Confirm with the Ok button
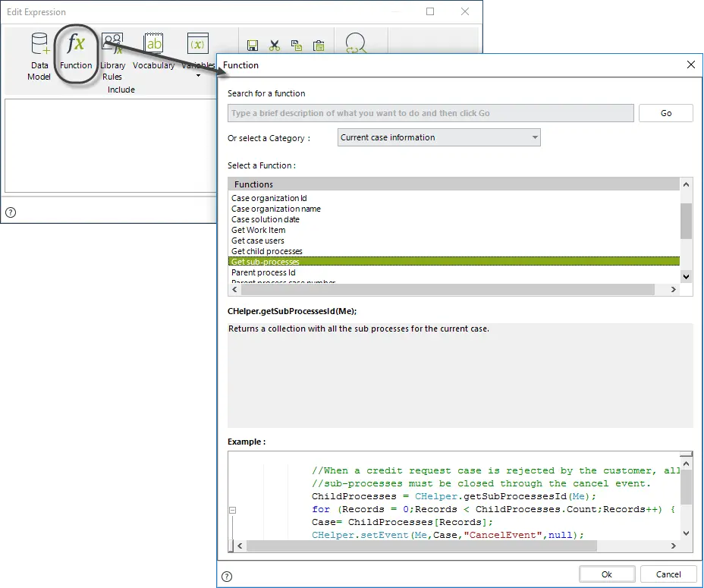This screenshot has width=704, height=588. [x=607, y=574]
